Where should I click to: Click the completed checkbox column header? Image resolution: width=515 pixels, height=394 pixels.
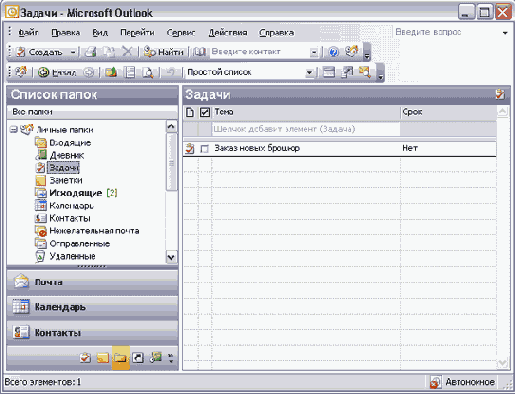(x=205, y=112)
